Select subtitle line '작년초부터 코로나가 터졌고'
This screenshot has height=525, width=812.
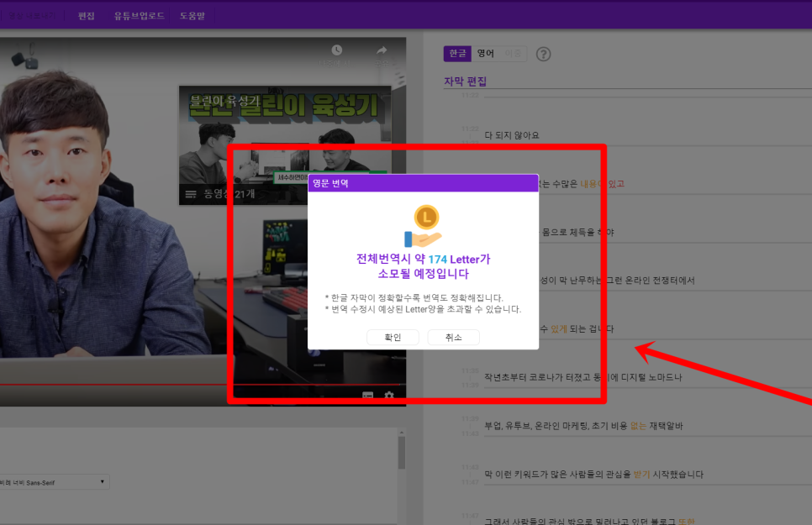[583, 377]
